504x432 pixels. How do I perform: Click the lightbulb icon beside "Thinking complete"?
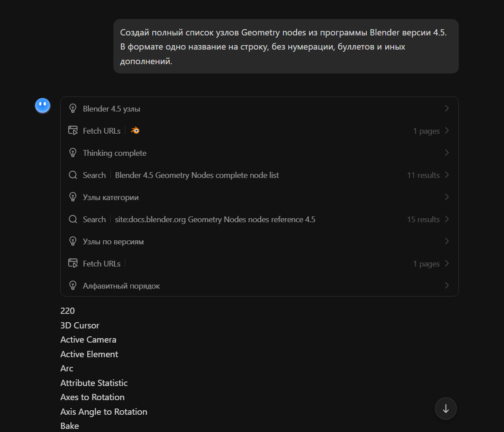click(73, 153)
